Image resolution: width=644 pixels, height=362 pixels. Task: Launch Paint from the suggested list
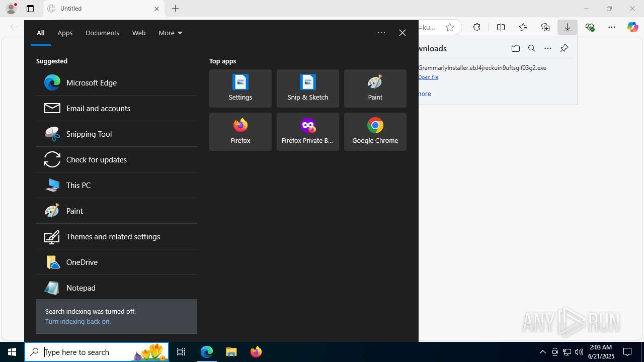[117, 211]
